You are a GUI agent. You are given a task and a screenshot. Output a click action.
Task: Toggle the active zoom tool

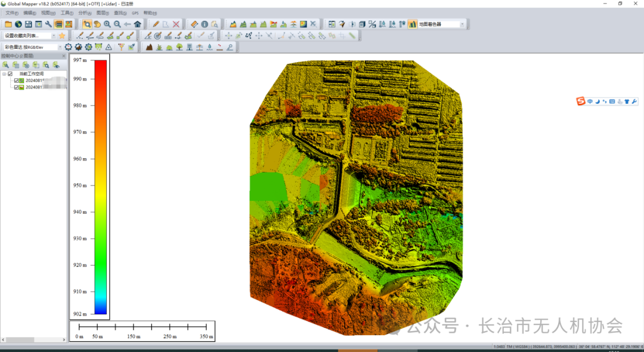[87, 24]
